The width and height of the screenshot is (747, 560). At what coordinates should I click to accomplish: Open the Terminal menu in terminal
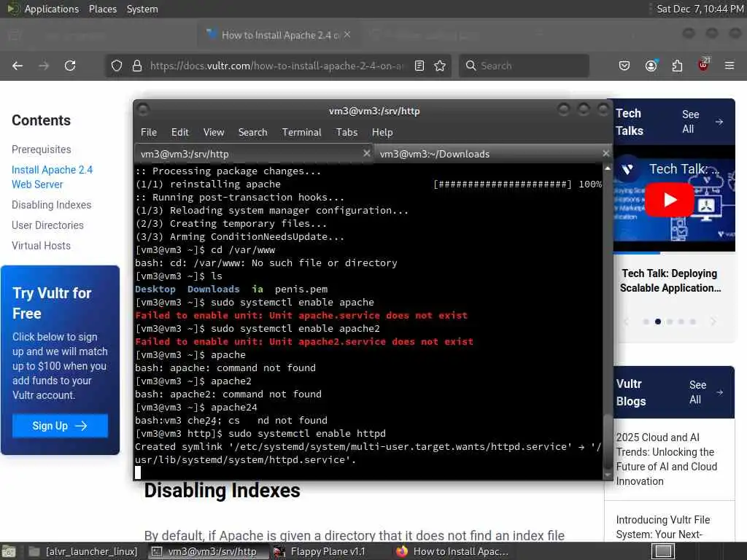tap(301, 133)
